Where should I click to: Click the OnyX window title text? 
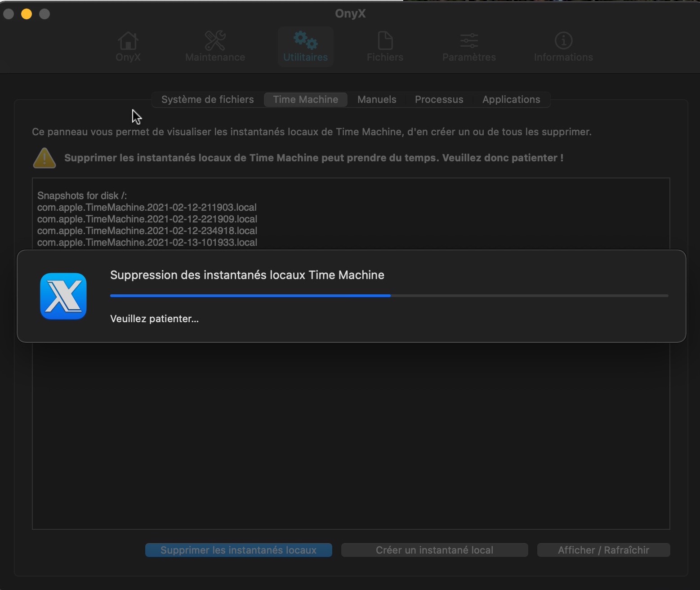(350, 13)
